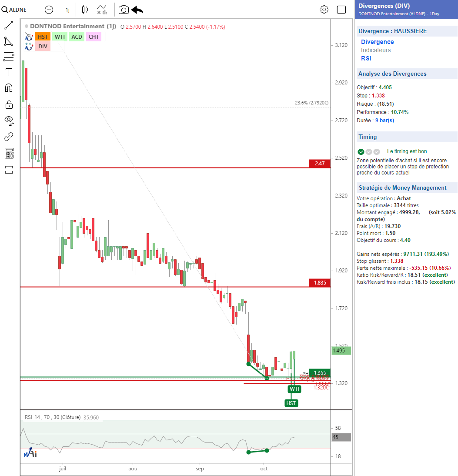Screen dimensions: 458x476
Task: Select the horizontal lines tool
Action: (x=9, y=57)
